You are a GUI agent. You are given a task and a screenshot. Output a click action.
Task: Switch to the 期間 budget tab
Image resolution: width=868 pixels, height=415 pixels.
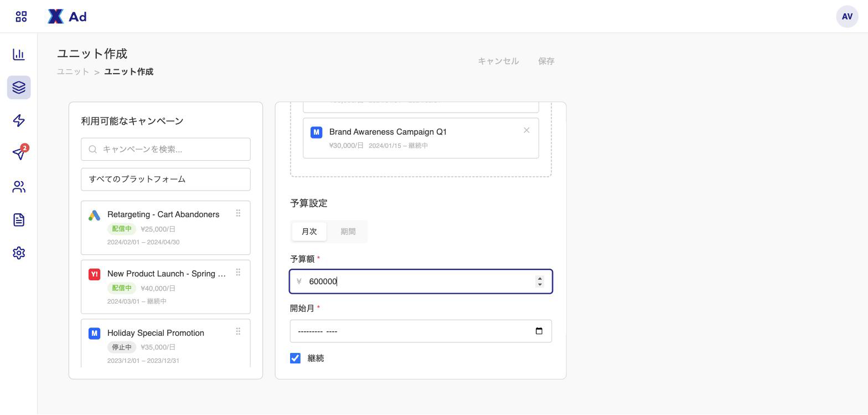348,232
